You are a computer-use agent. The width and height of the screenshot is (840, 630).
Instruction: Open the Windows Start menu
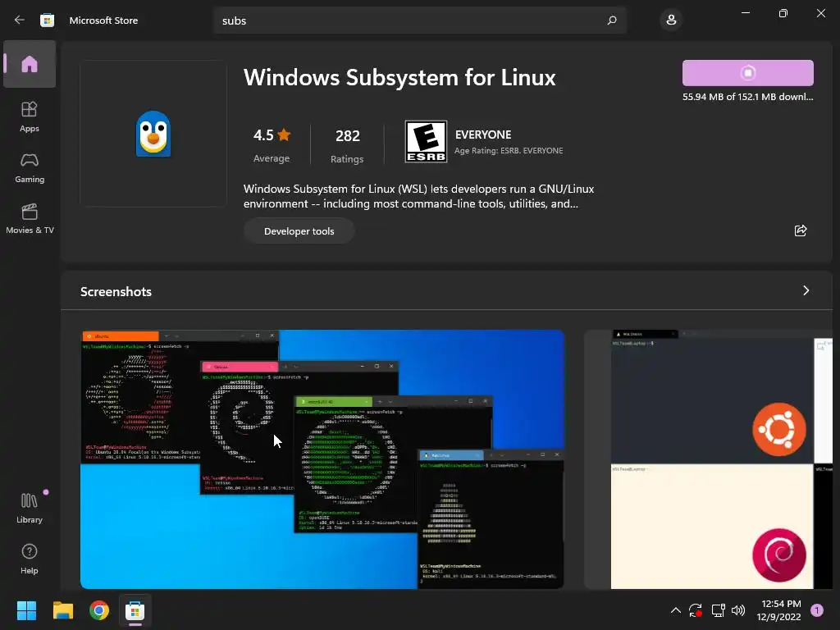[x=26, y=610]
